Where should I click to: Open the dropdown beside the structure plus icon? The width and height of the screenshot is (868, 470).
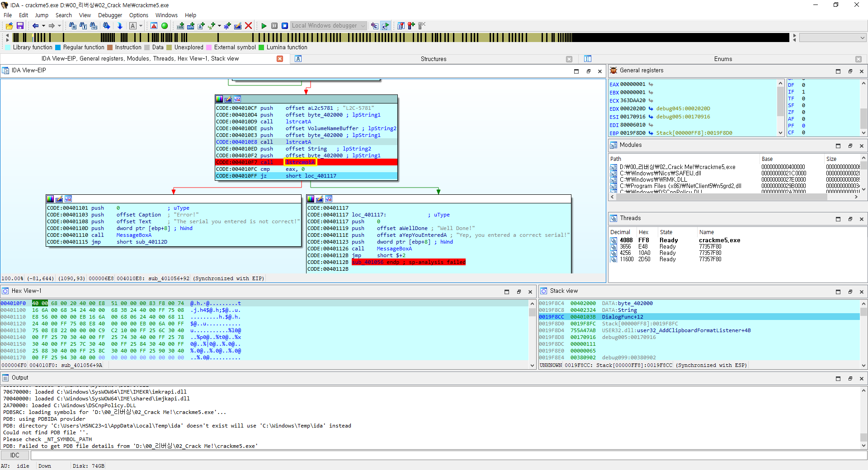click(x=219, y=26)
